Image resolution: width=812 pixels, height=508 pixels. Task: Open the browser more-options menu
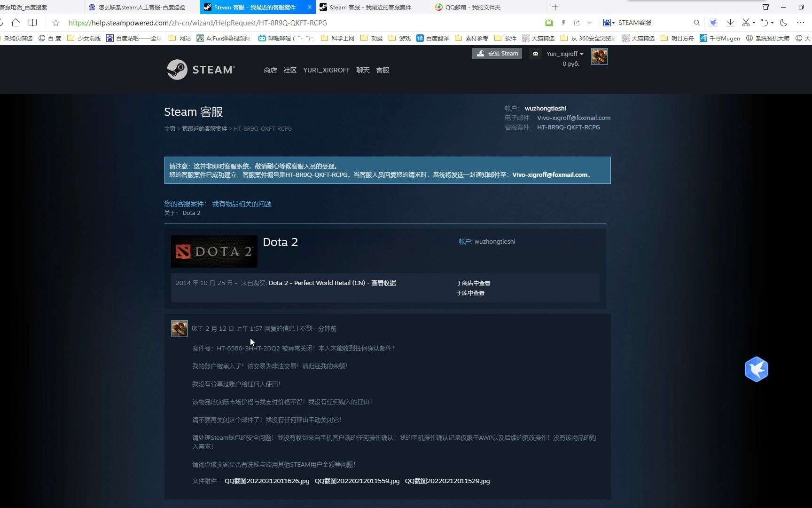coord(800,23)
